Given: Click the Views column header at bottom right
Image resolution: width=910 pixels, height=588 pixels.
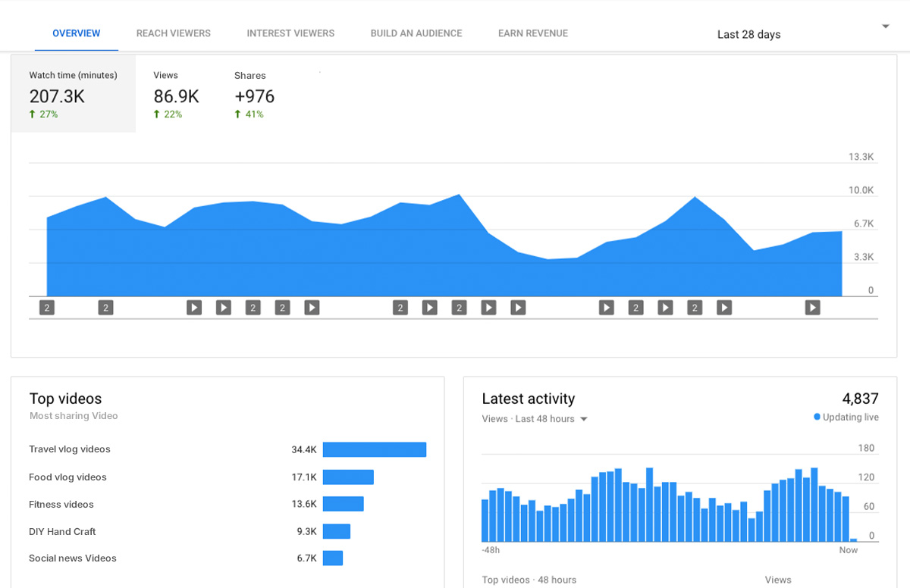Looking at the screenshot, I should pos(778,580).
